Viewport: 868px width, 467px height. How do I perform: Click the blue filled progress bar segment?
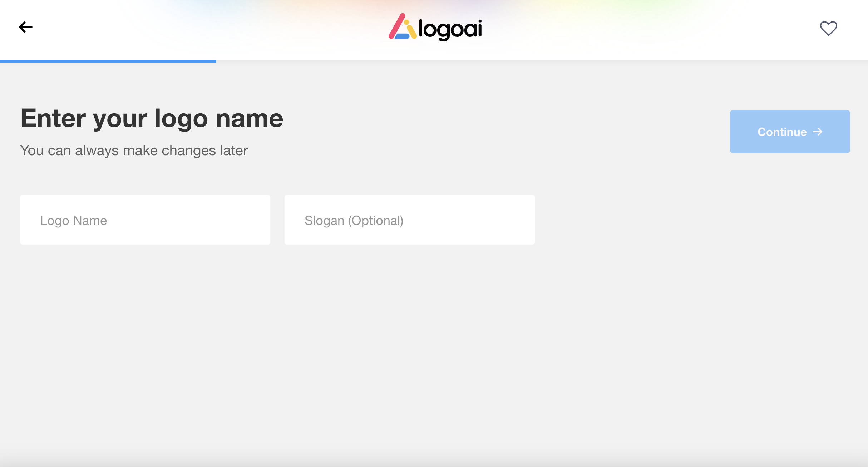107,62
